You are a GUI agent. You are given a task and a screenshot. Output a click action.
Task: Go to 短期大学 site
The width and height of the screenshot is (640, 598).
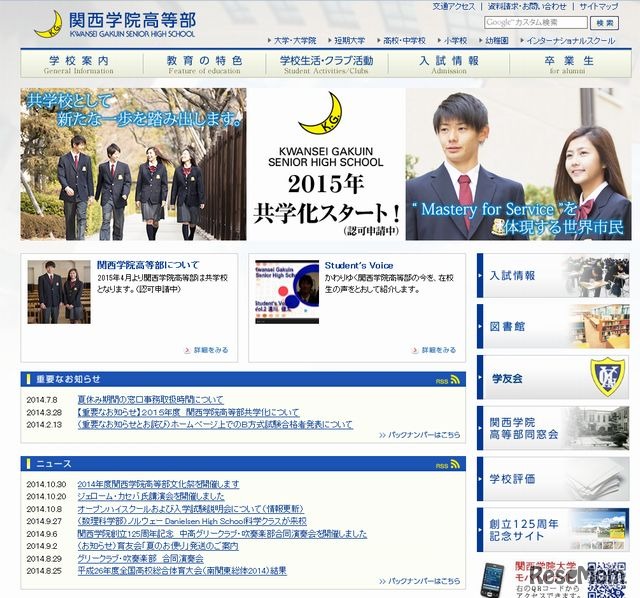click(349, 41)
